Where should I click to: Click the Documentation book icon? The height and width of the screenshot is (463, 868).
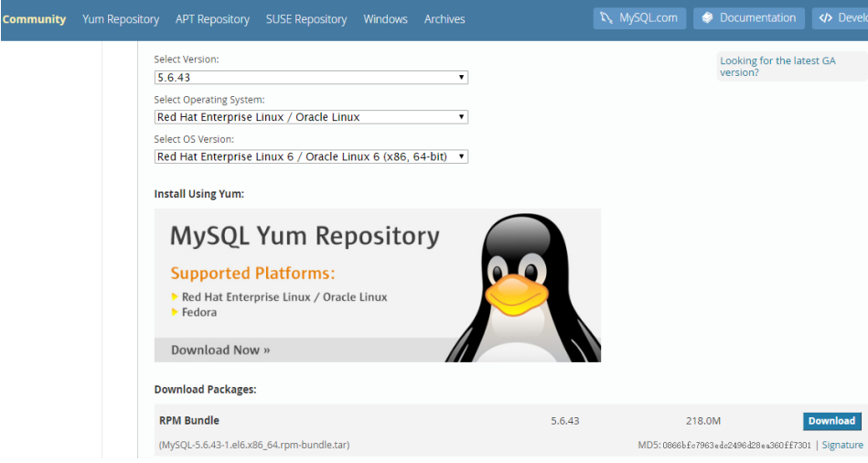point(707,17)
